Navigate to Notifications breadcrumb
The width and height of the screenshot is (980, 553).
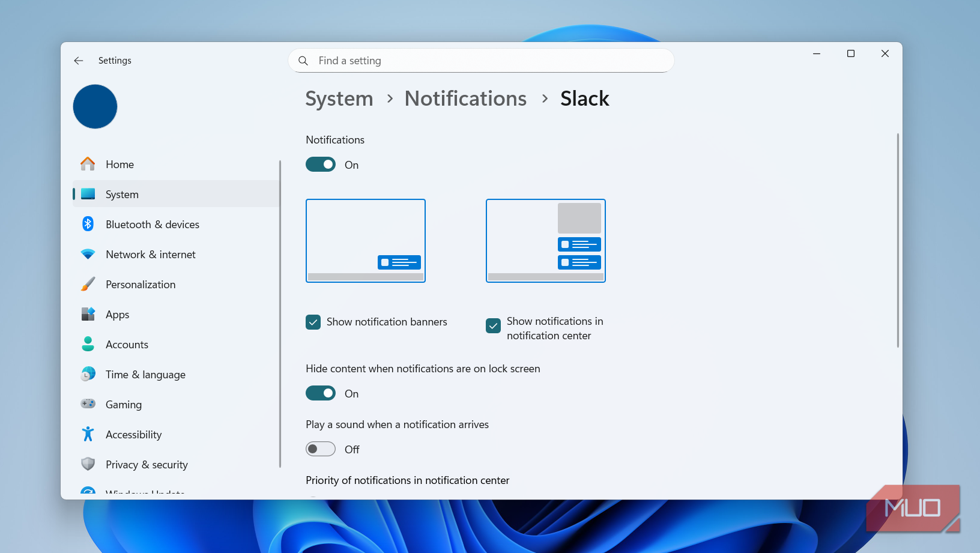465,98
